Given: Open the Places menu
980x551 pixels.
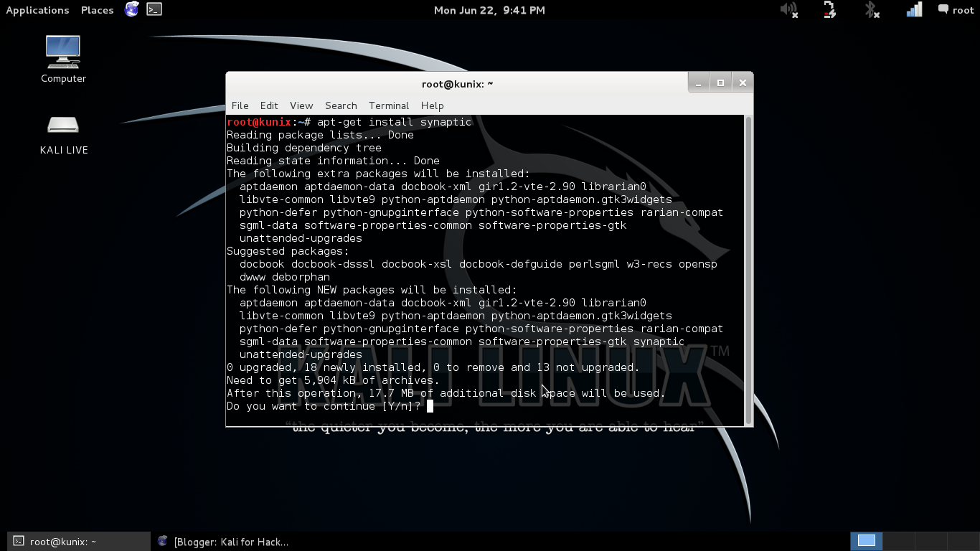Looking at the screenshot, I should 98,10.
